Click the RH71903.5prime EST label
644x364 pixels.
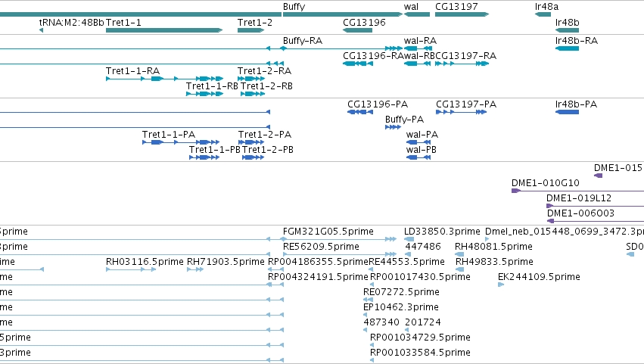[226, 262]
